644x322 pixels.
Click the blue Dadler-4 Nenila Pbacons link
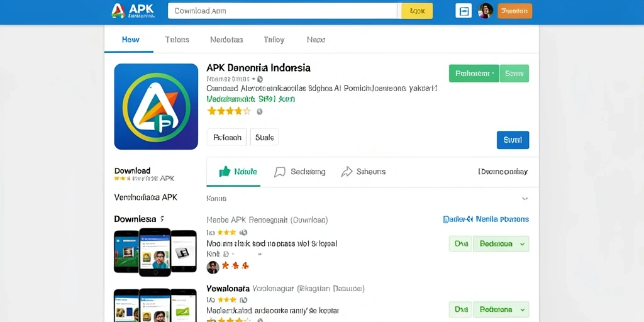pos(486,219)
